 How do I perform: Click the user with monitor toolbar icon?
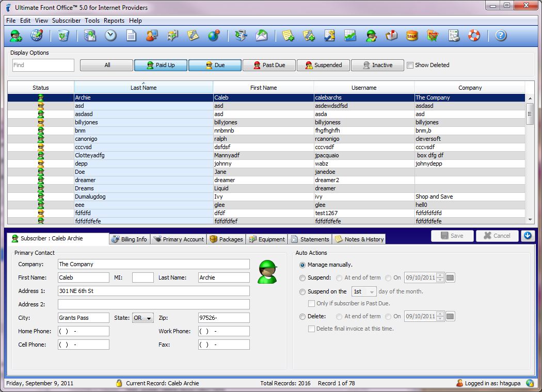pyautogui.click(x=152, y=36)
